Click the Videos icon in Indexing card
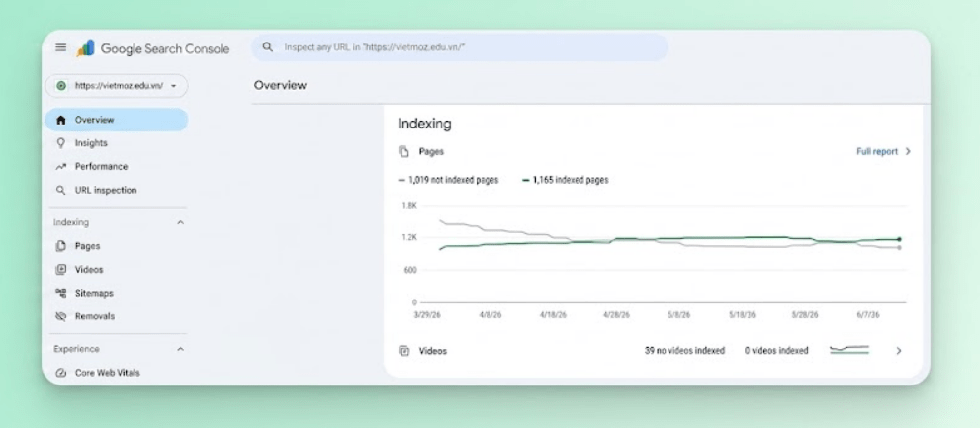 (403, 351)
